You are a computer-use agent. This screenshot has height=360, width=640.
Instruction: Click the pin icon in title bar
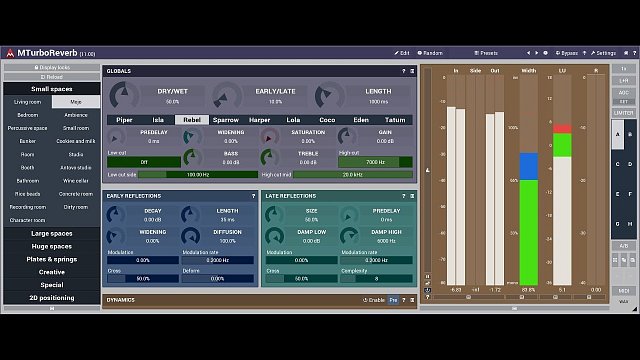(626, 53)
